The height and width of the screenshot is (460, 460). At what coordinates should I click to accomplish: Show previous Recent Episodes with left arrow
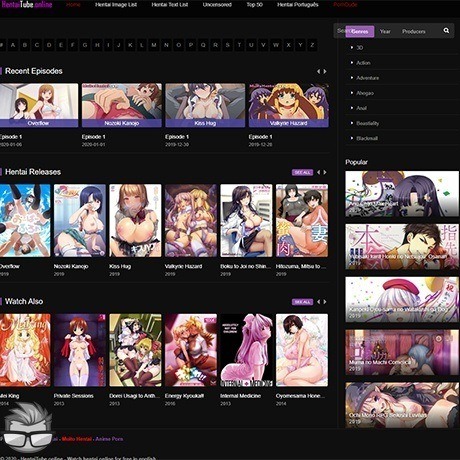(x=318, y=71)
